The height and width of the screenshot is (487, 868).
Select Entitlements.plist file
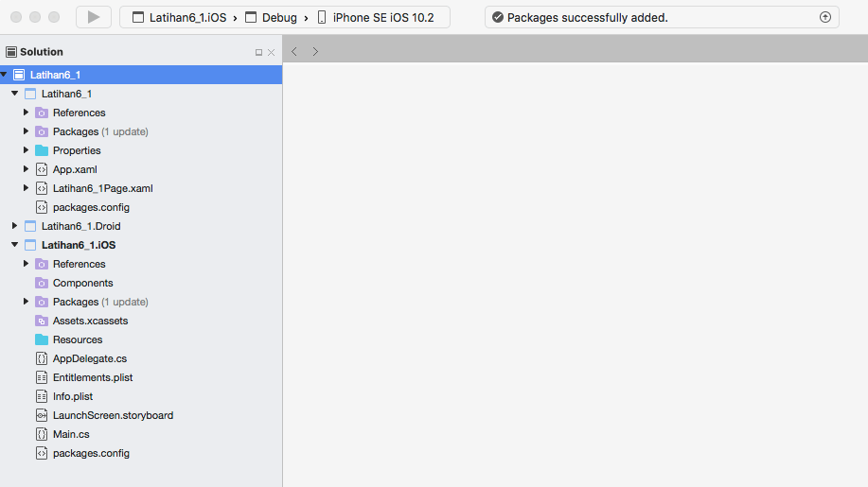[x=93, y=377]
